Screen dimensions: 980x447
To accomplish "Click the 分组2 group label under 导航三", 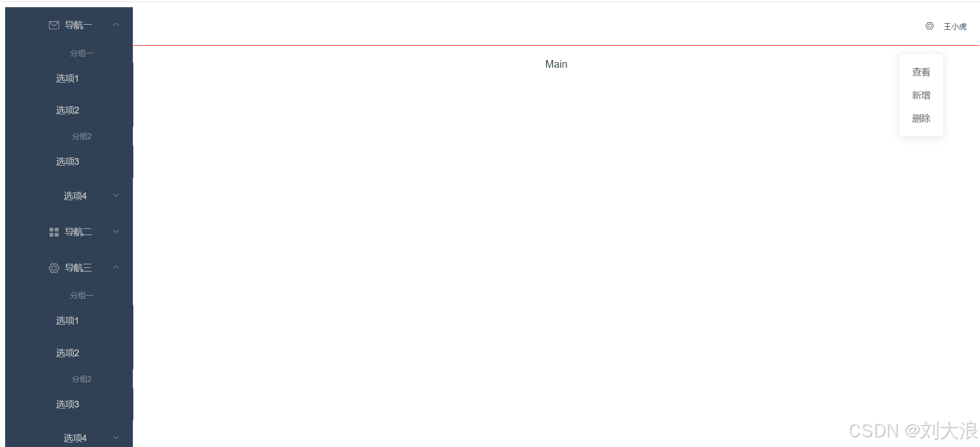I will [82, 379].
